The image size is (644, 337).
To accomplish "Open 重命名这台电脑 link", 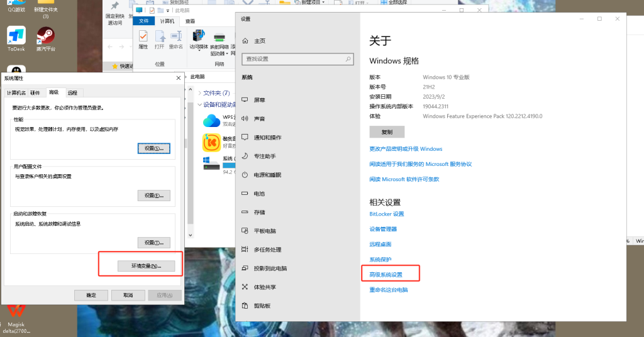I will click(389, 290).
